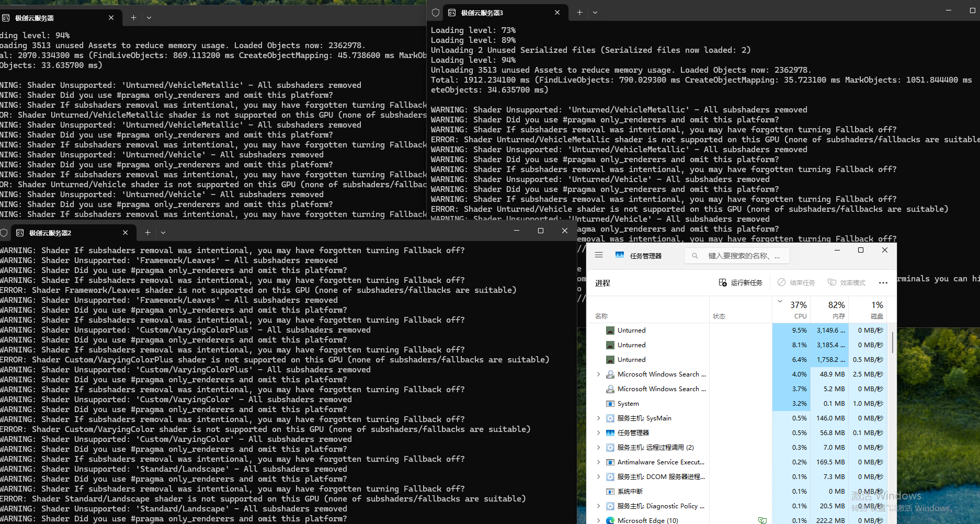The height and width of the screenshot is (524, 980).
Task: Expand the 服务主机: DCOM 服务器进程 group
Action: (x=598, y=477)
